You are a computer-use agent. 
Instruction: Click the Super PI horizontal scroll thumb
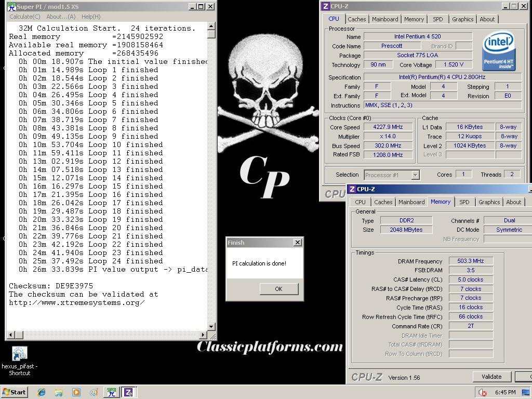click(19, 335)
